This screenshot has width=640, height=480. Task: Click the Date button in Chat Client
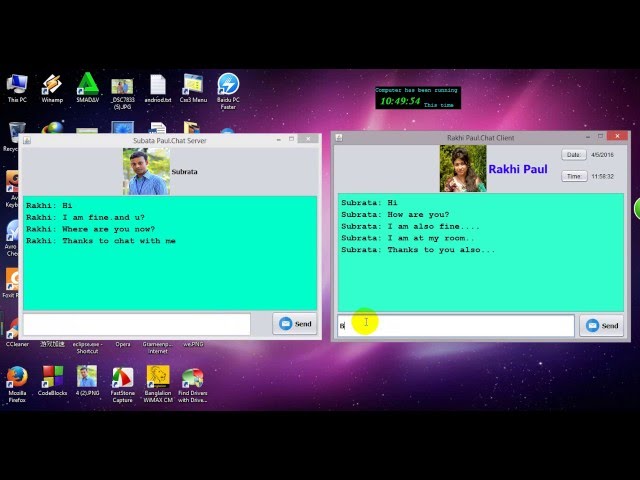574,155
